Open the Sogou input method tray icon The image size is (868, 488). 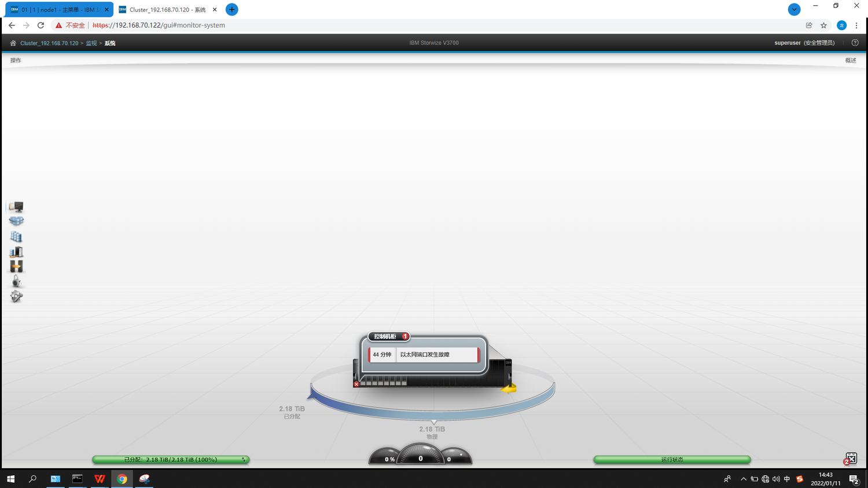click(x=800, y=479)
